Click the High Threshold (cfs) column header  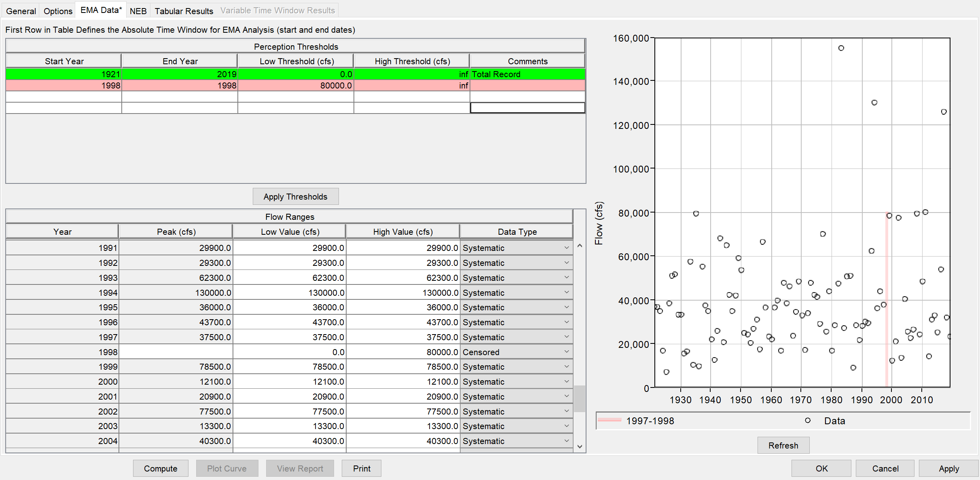[412, 61]
